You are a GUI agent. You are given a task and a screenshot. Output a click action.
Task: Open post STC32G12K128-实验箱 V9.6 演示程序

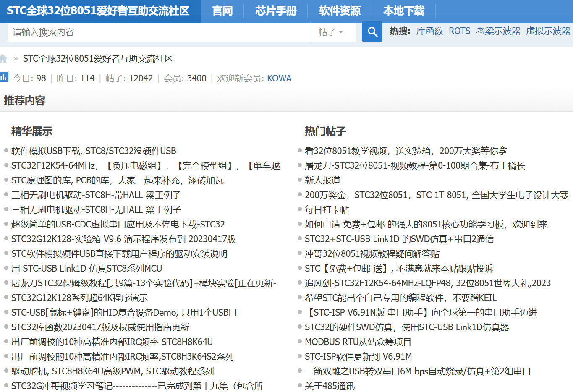coord(124,239)
